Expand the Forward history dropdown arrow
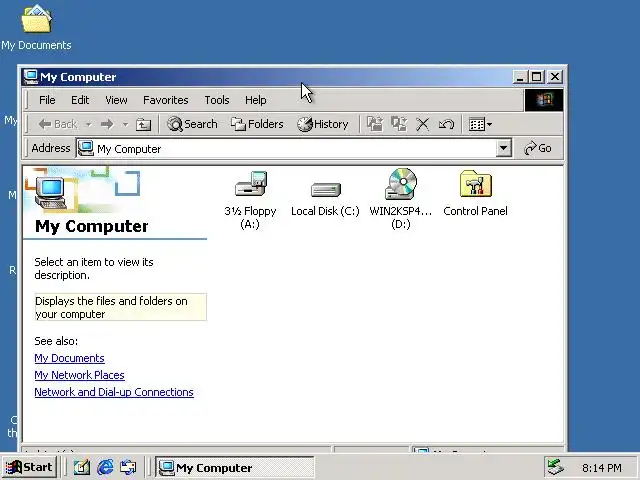 point(125,124)
